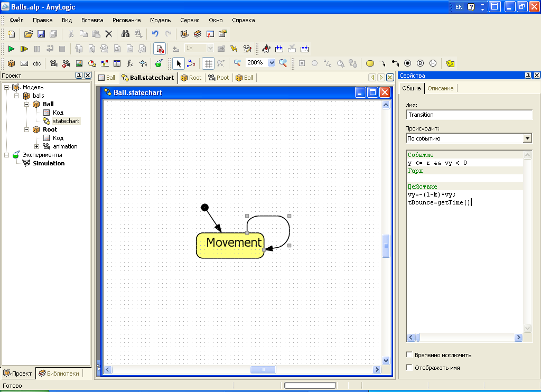The height and width of the screenshot is (392, 541).
Task: Click the next editor tab arrow
Action: 381,77
